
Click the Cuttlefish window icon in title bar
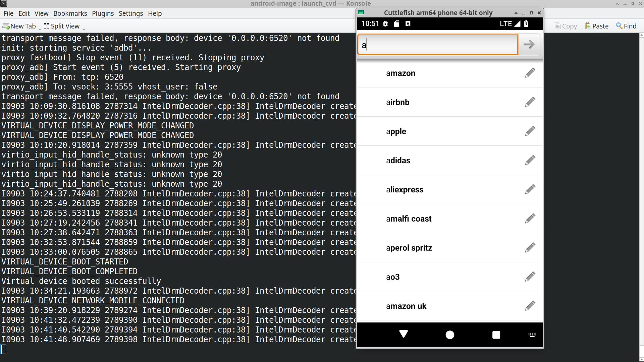click(x=361, y=12)
